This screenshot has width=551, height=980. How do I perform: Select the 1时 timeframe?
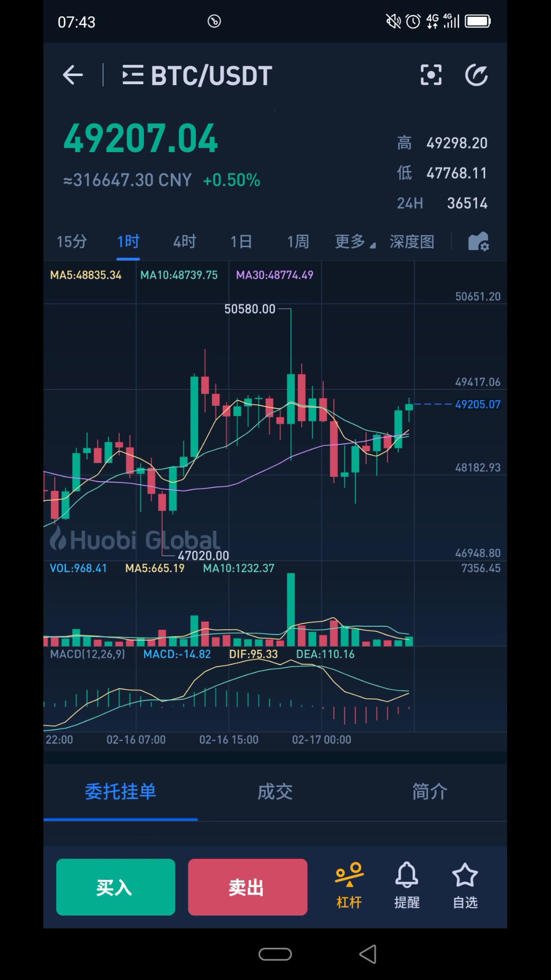pos(128,241)
